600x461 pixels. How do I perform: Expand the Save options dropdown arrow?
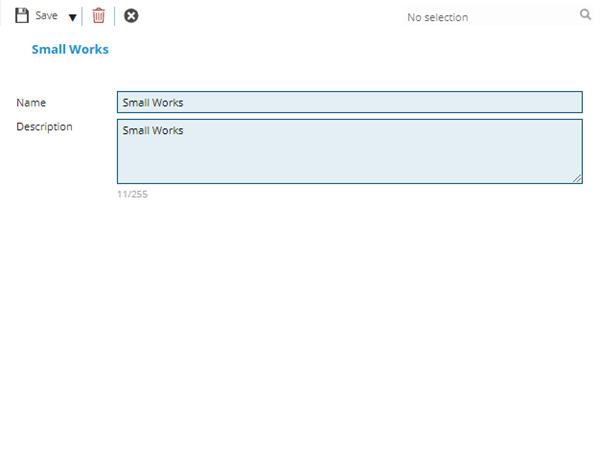pos(72,17)
